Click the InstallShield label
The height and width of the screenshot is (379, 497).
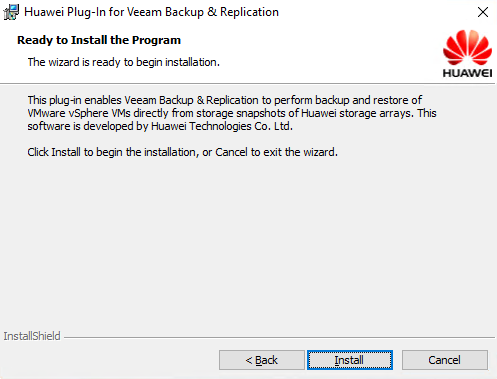click(x=32, y=336)
